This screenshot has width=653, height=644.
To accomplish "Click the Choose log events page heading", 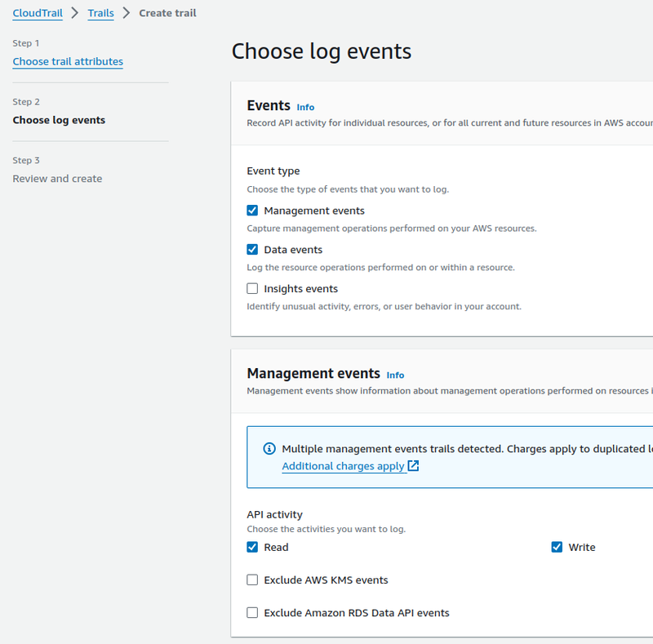I will (322, 51).
